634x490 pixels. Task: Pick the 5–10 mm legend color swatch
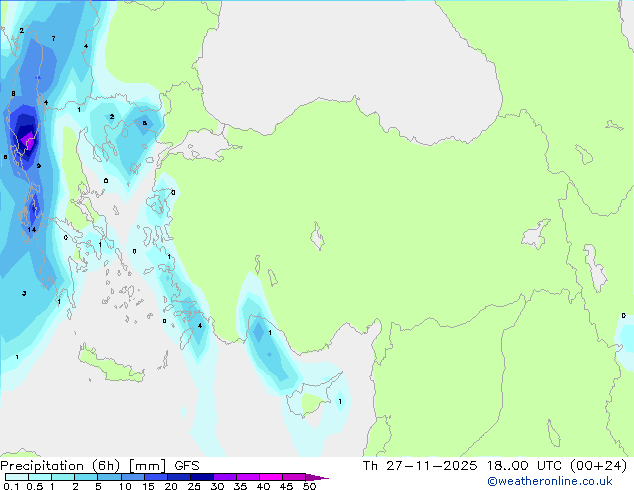tap(109, 477)
